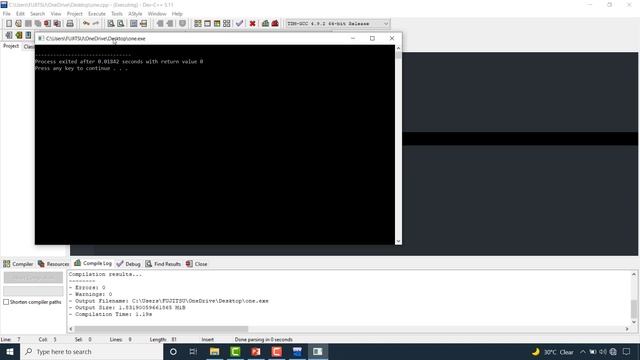This screenshot has width=640, height=360.
Task: Click the greyed Project Options shield icon
Action: point(182,24)
